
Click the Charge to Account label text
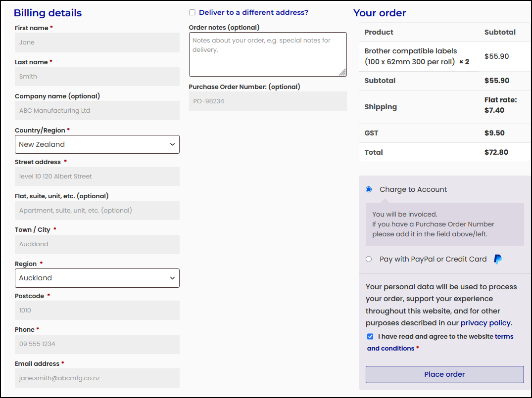(x=413, y=189)
